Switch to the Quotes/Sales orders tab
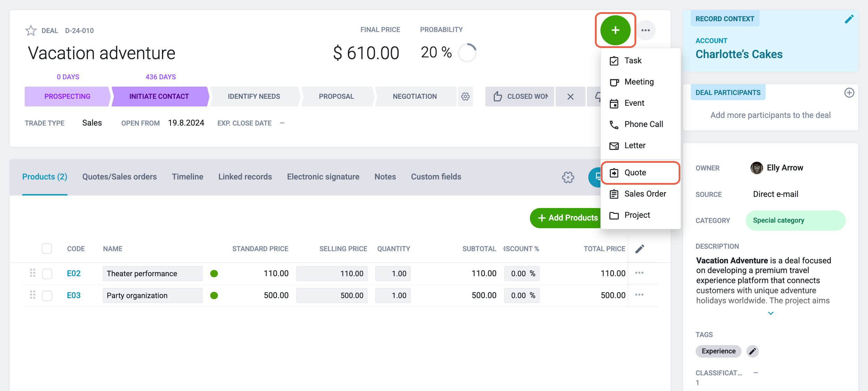This screenshot has height=391, width=868. tap(120, 177)
